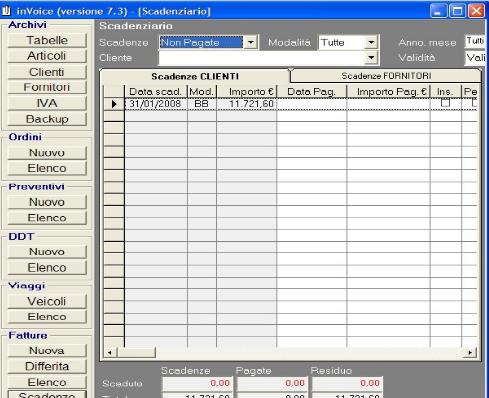
Task: Open the Tabelle archive button
Action: click(47, 40)
